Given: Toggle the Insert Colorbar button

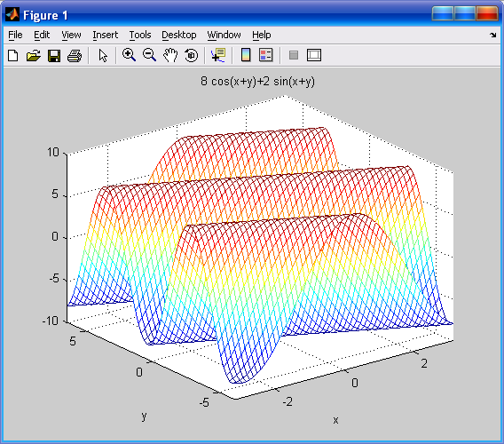Looking at the screenshot, I should 246,55.
